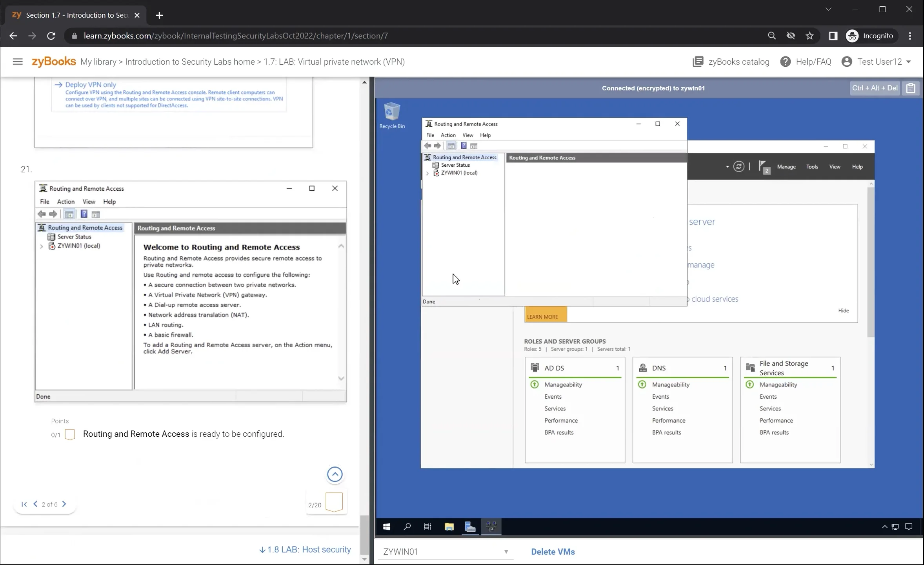Bookmark this page with the star
This screenshot has width=924, height=565.
coord(809,36)
